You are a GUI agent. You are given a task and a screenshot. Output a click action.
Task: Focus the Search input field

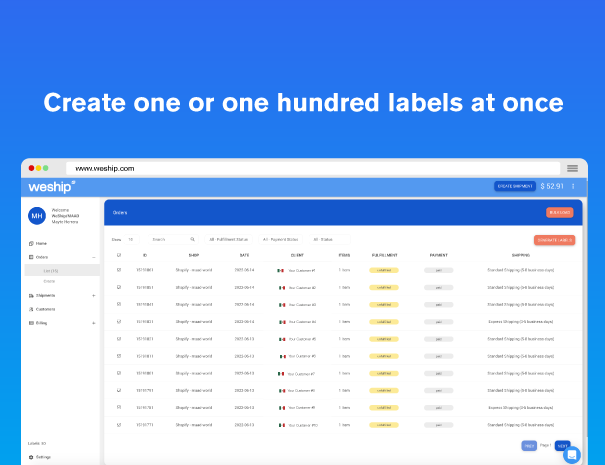click(173, 240)
